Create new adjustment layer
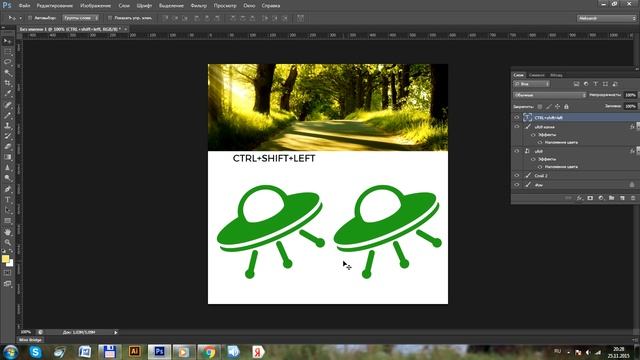The height and width of the screenshot is (360, 640). pos(601,198)
